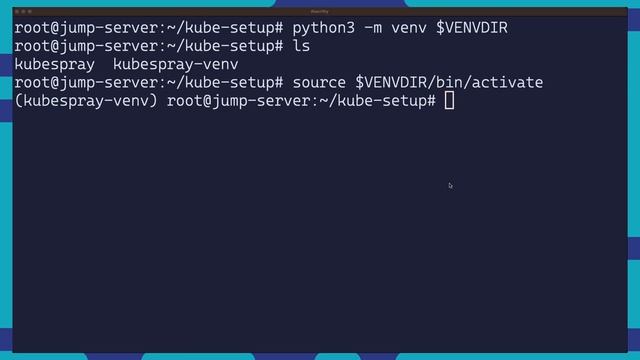The width and height of the screenshot is (640, 360).
Task: Click the ~/kube-setup# path on second line
Action: pos(225,46)
